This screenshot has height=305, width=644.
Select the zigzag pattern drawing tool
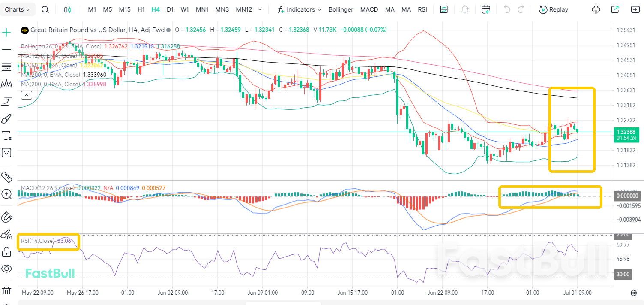[6, 84]
